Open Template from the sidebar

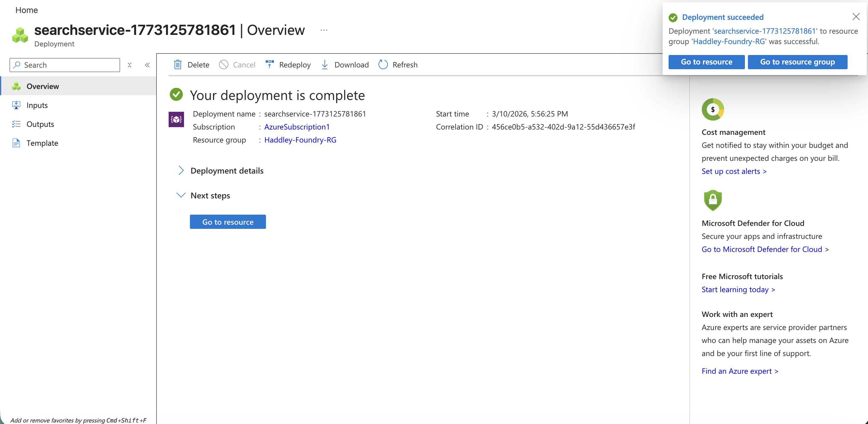(x=42, y=143)
